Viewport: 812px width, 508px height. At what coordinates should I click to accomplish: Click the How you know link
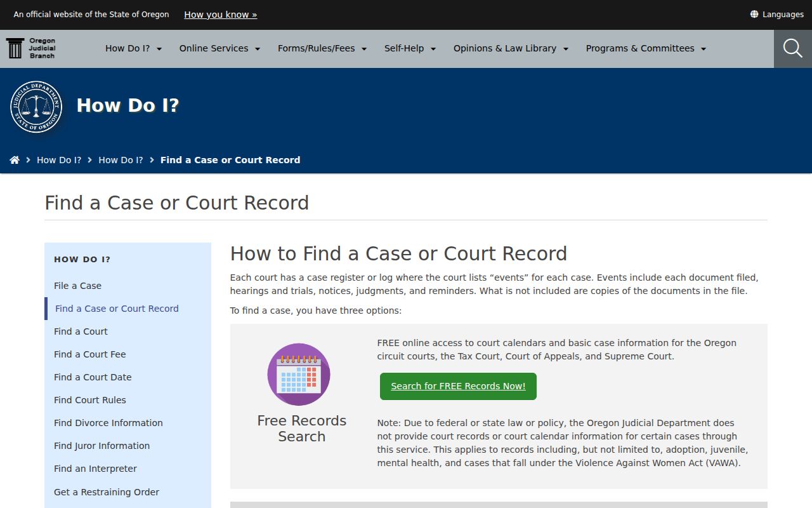coord(221,14)
